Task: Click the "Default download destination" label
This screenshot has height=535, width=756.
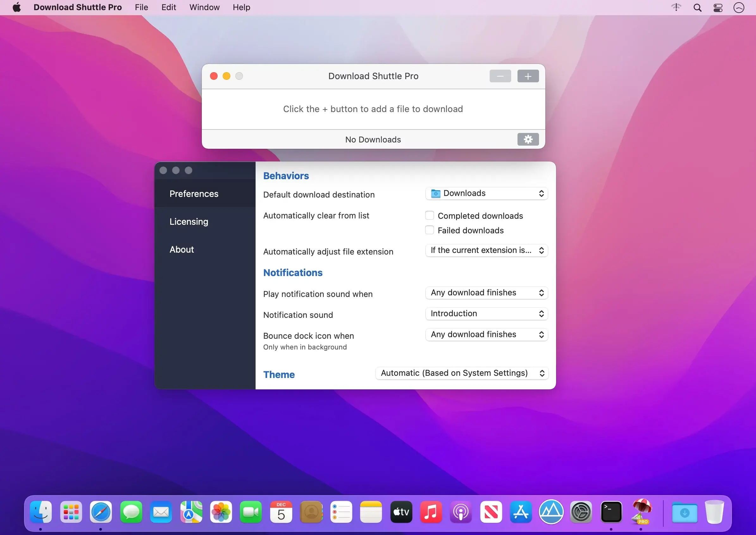Action: 319,195
